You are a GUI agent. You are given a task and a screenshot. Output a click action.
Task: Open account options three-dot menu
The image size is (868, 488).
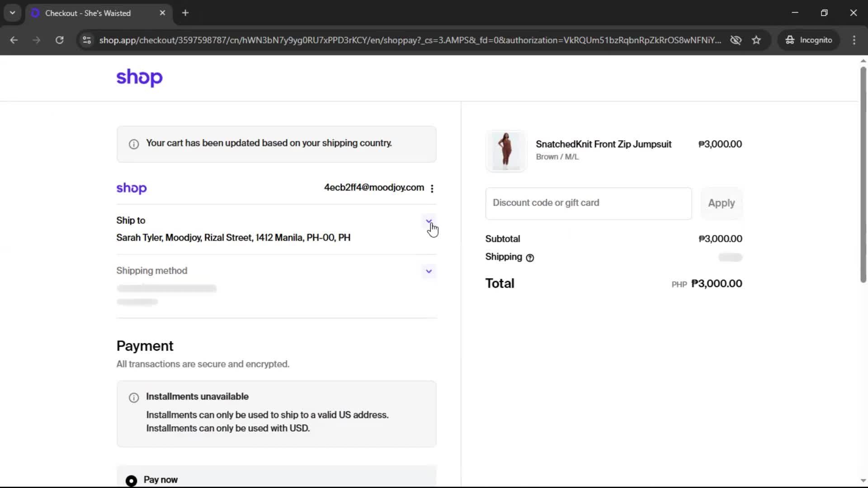point(432,188)
